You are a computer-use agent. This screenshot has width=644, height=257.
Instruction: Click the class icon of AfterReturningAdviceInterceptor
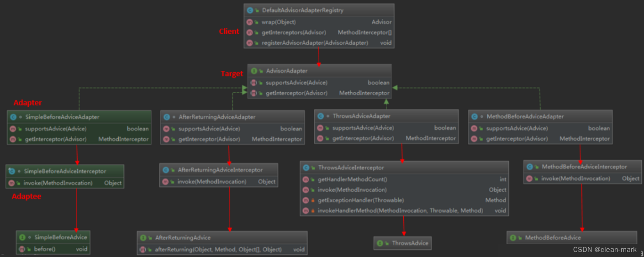pyautogui.click(x=165, y=170)
